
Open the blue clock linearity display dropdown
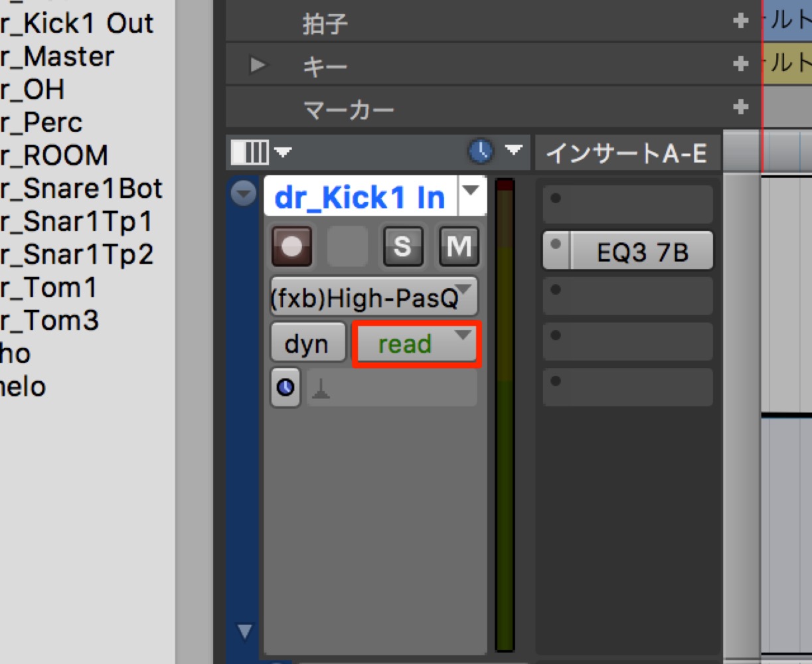point(495,151)
